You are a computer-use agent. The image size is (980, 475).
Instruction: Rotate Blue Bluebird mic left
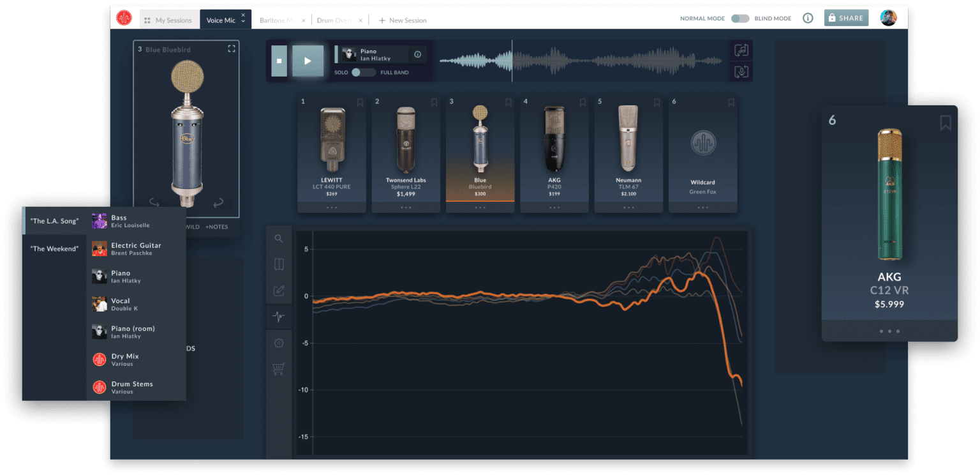pos(155,202)
